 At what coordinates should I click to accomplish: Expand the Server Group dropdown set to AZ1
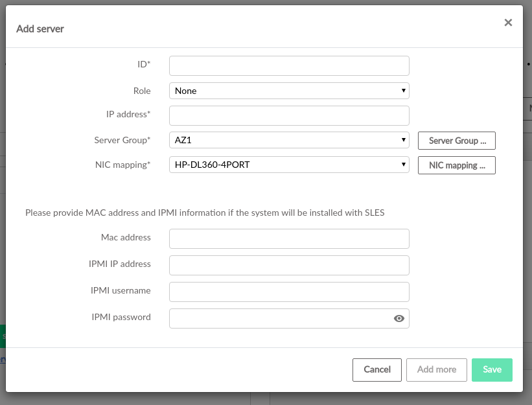[289, 140]
